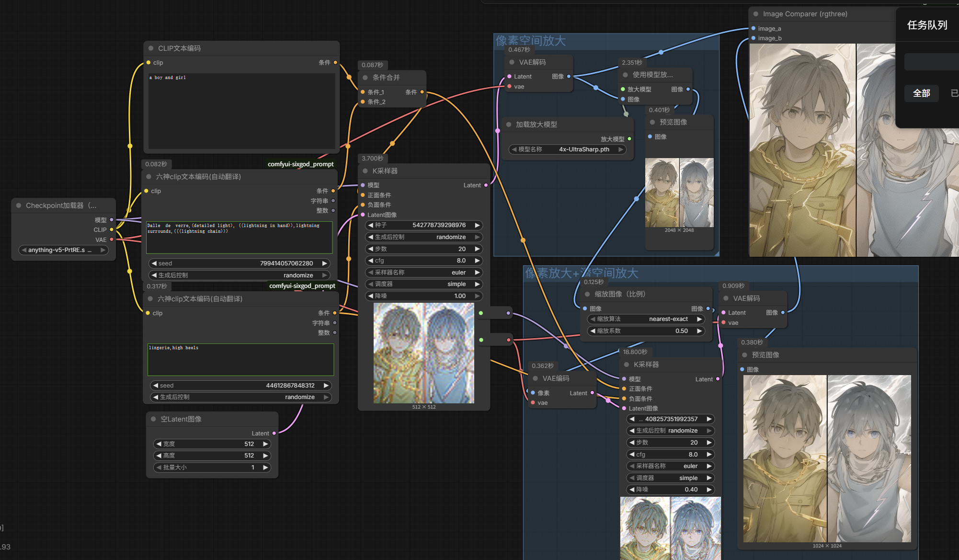The height and width of the screenshot is (560, 959).
Task: Decrease 宽度 value with left arrow
Action: coord(159,444)
